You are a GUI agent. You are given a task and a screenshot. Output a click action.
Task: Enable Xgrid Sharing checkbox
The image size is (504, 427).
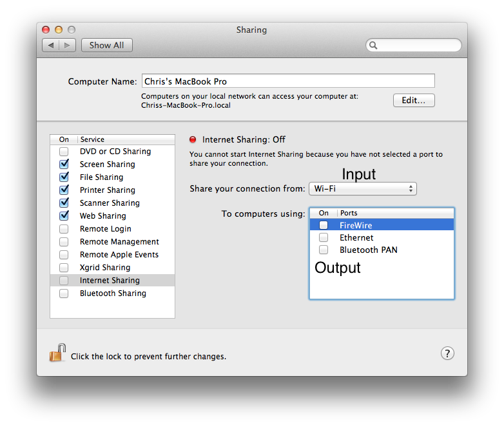(x=64, y=268)
